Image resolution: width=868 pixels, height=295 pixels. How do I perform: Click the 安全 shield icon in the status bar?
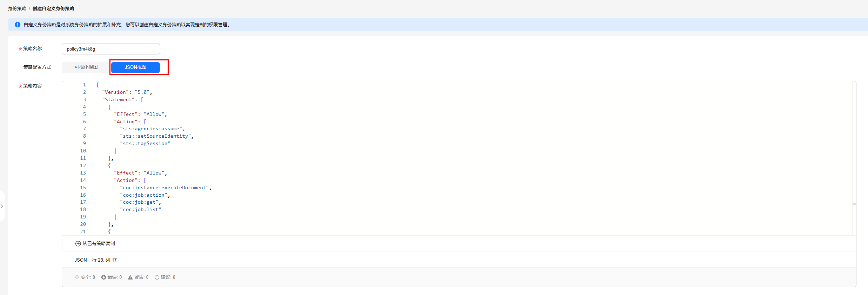coord(77,277)
